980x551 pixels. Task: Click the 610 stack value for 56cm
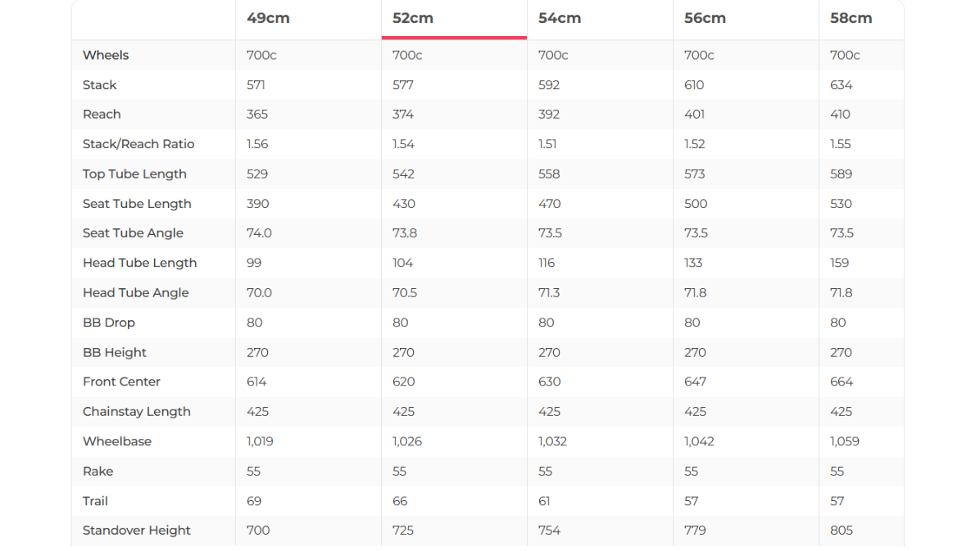(x=694, y=85)
